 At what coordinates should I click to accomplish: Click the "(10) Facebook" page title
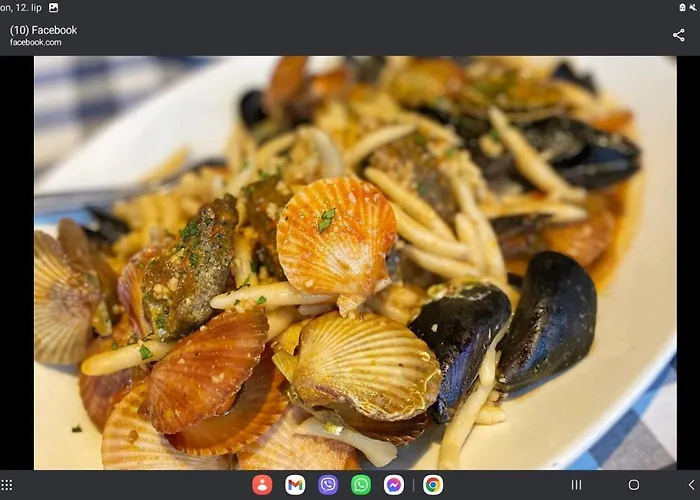click(43, 30)
